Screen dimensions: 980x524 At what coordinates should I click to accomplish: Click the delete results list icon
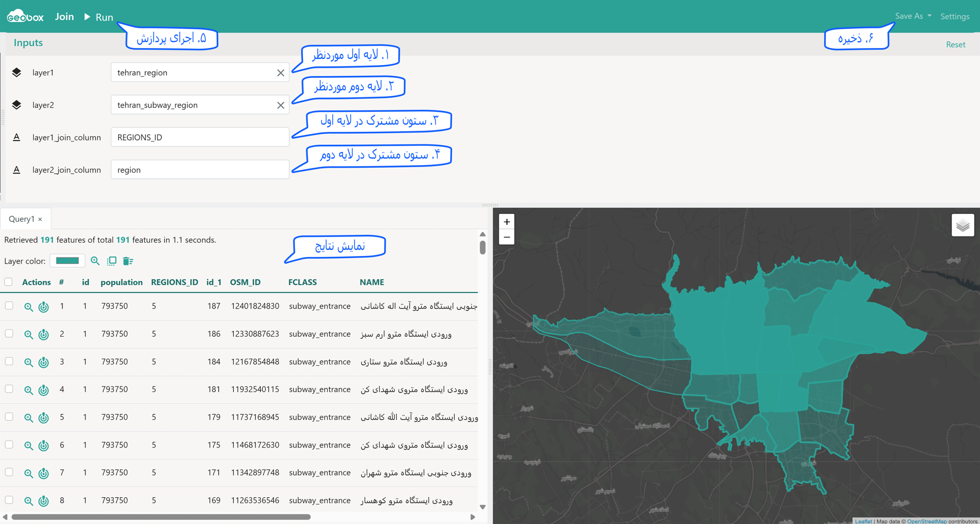[128, 261]
